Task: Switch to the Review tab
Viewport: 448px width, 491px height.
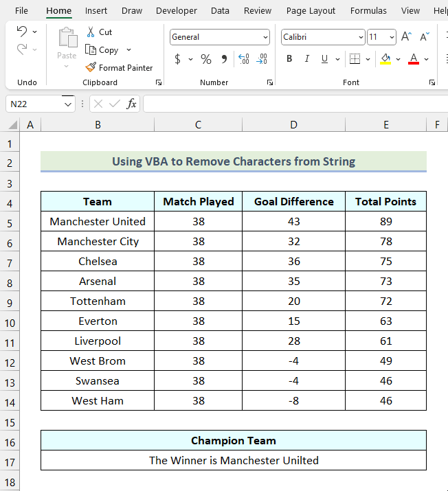Action: (x=258, y=11)
